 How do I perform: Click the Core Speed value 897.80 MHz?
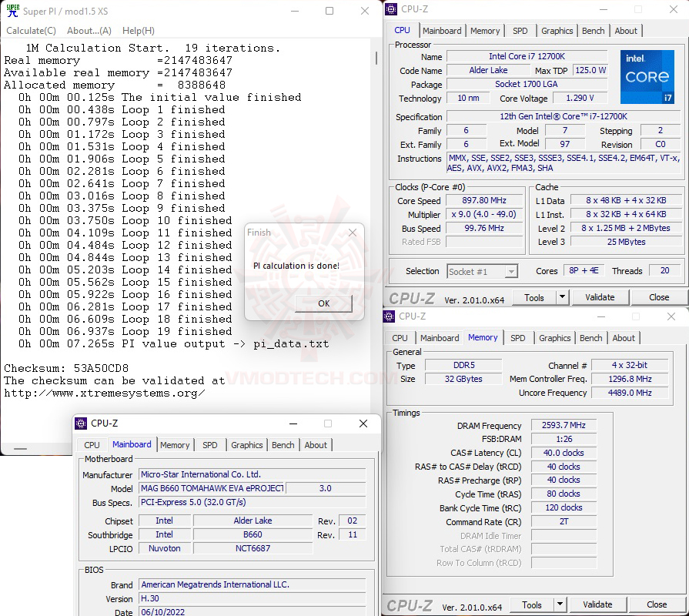484,200
